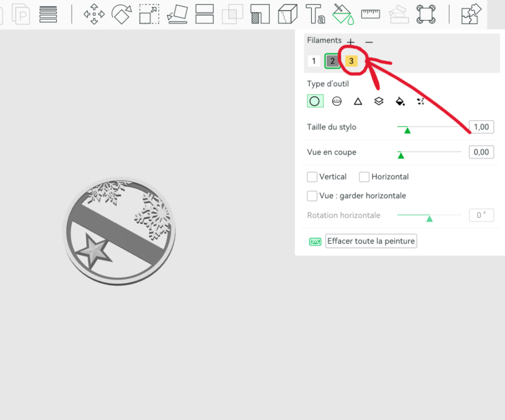Open the disabled mesh boolean tool
Screen dimensions: 505x420
pos(232,14)
